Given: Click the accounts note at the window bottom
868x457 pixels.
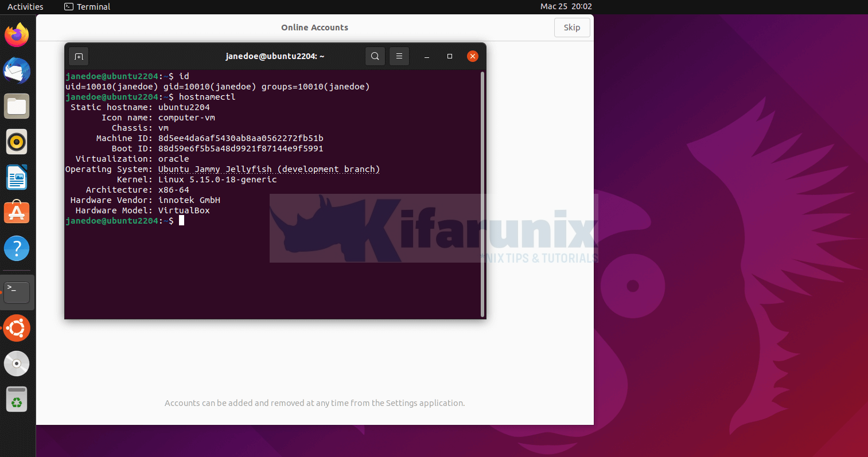Looking at the screenshot, I should tap(314, 403).
